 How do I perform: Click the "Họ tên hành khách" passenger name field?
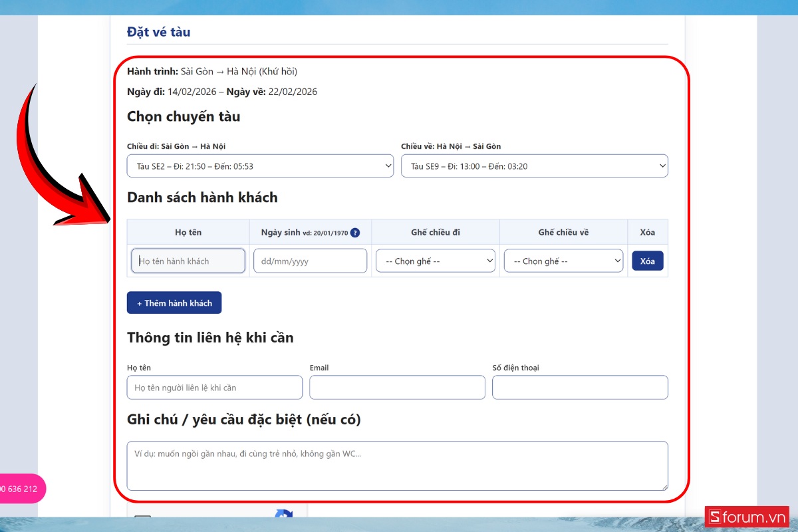pyautogui.click(x=188, y=261)
